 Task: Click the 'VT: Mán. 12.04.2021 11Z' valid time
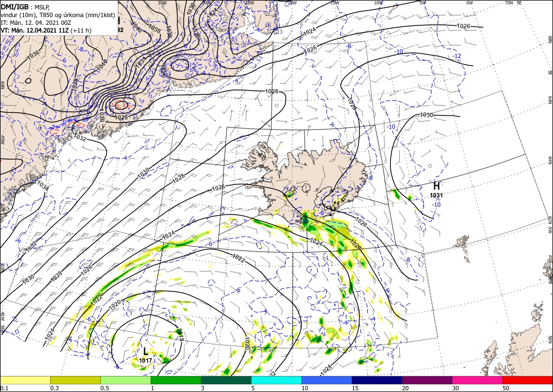click(x=35, y=30)
